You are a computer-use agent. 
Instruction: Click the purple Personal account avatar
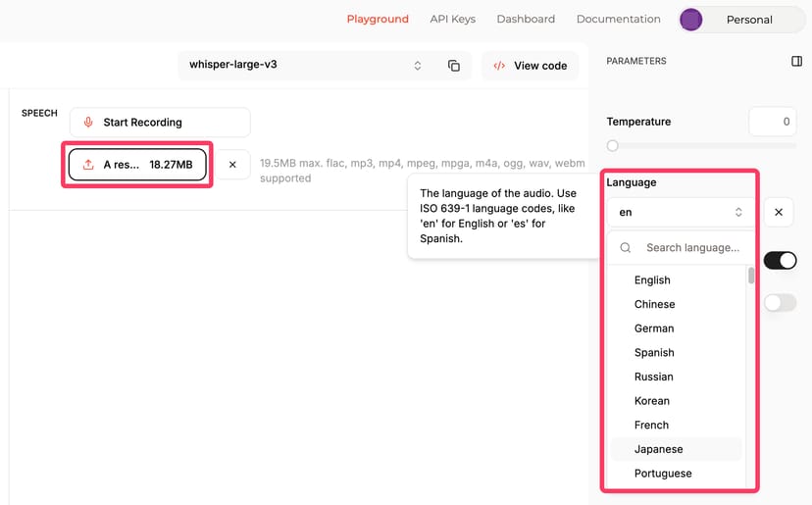691,20
